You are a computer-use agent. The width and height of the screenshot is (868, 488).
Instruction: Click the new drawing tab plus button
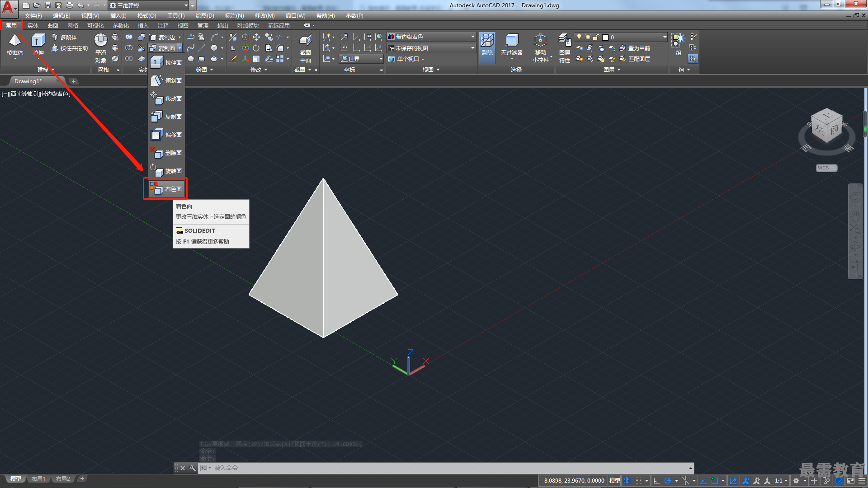click(x=74, y=81)
